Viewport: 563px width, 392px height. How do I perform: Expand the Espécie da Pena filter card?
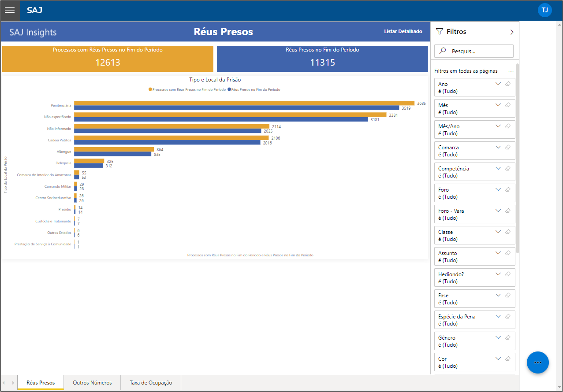click(x=498, y=316)
